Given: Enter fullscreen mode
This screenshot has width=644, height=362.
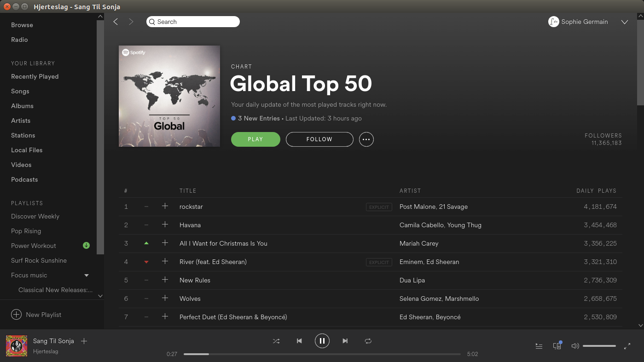Looking at the screenshot, I should pos(627,345).
